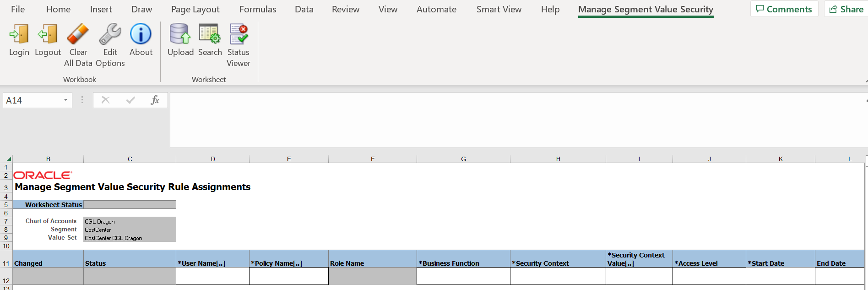
Task: Open the Data ribbon tab
Action: 304,9
